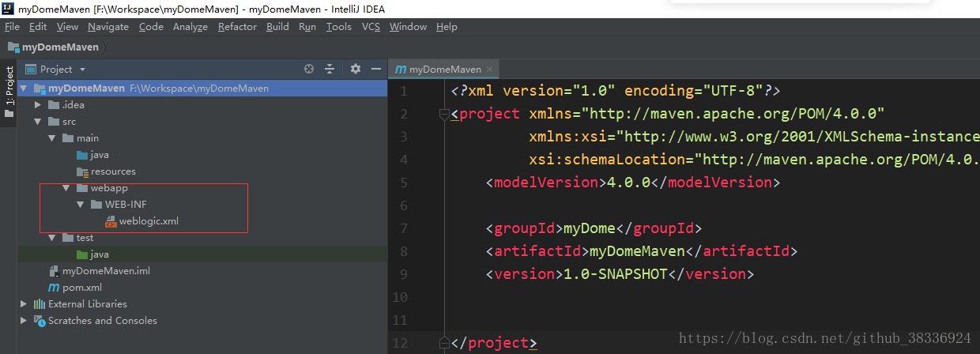Collapse the WEB-INF folder arrow
This screenshot has width=980, height=354.
point(81,205)
